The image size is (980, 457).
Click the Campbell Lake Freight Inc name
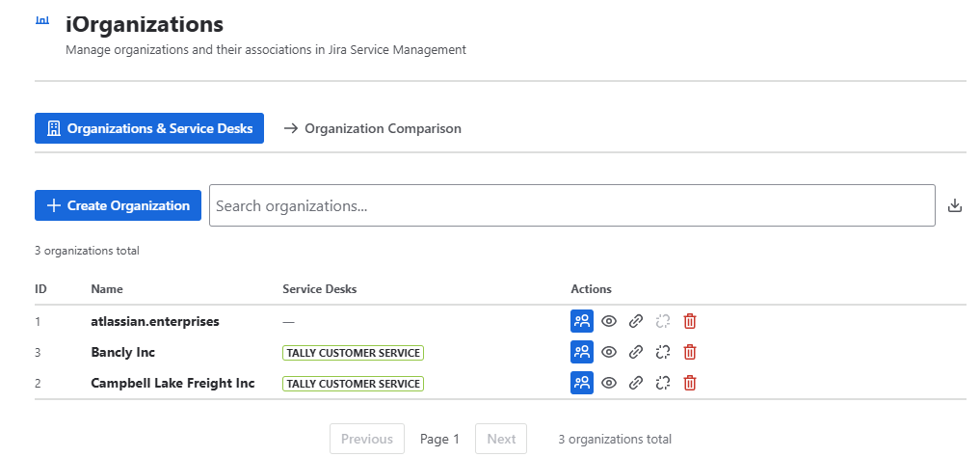click(x=172, y=383)
